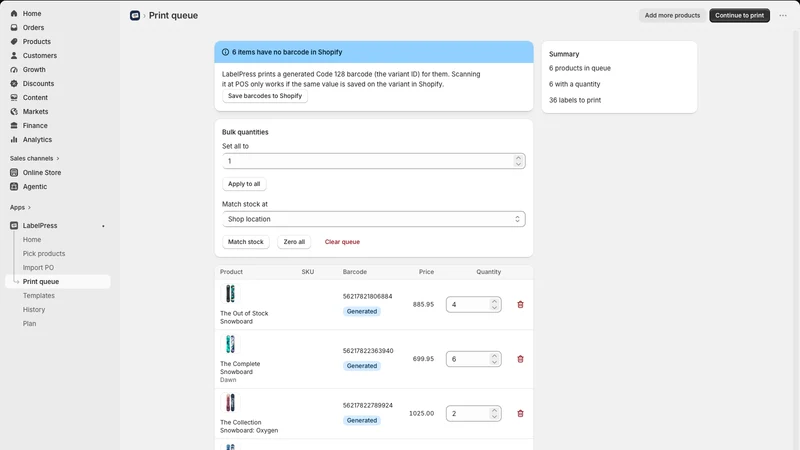Click price 1025.00

pos(421,414)
